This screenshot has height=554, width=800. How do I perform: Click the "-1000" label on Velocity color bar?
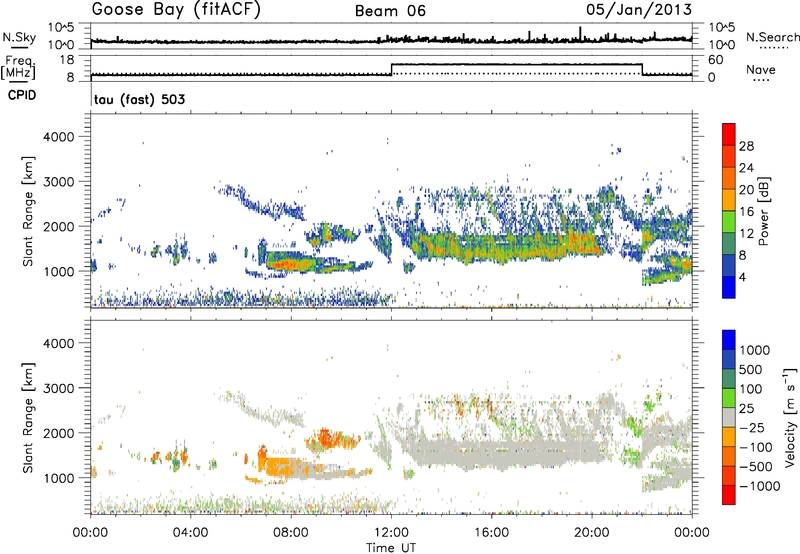760,486
